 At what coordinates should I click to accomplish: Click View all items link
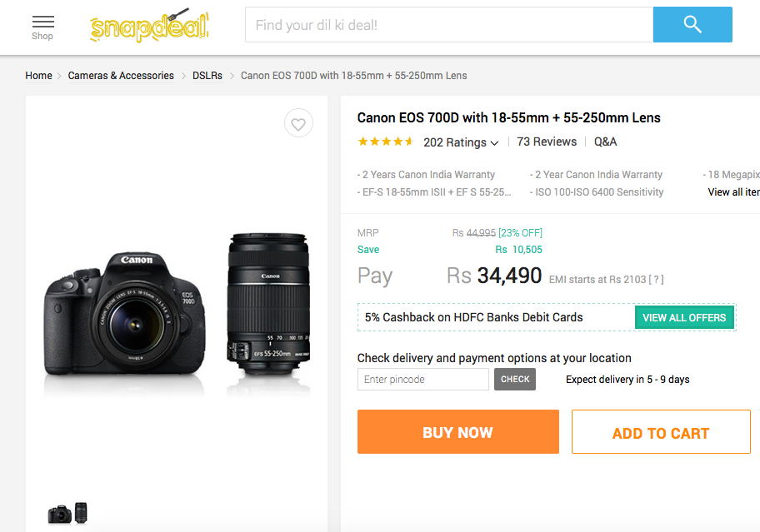(733, 192)
